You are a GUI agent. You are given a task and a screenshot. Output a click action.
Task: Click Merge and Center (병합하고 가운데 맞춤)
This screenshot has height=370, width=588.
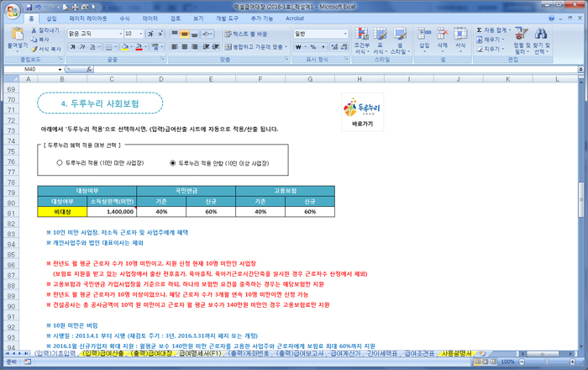[x=255, y=47]
